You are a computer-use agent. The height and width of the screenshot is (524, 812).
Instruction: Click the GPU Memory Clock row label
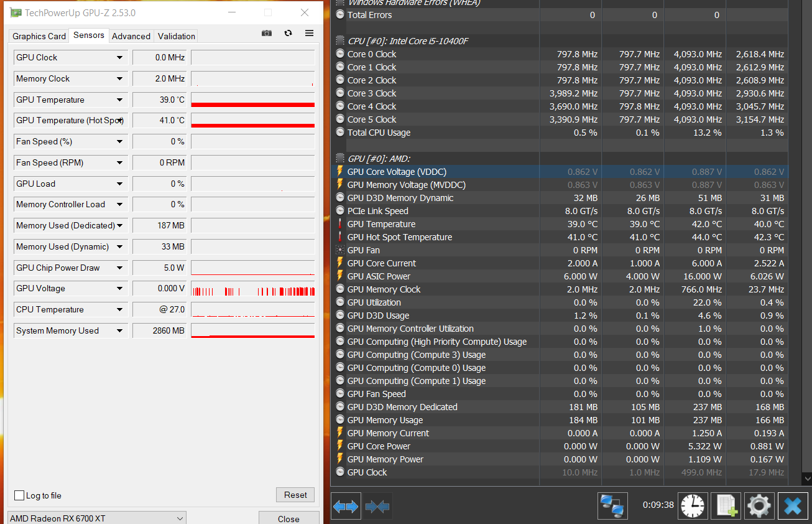pos(384,289)
